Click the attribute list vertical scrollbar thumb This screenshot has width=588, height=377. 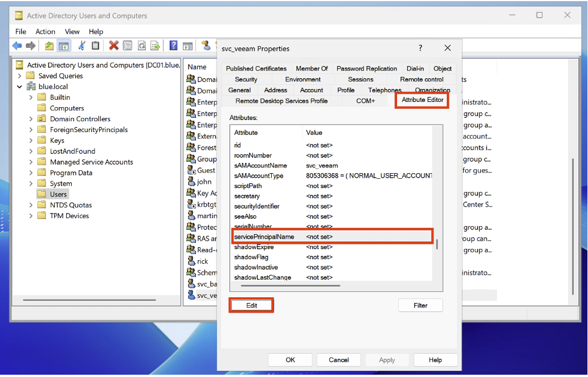(437, 244)
